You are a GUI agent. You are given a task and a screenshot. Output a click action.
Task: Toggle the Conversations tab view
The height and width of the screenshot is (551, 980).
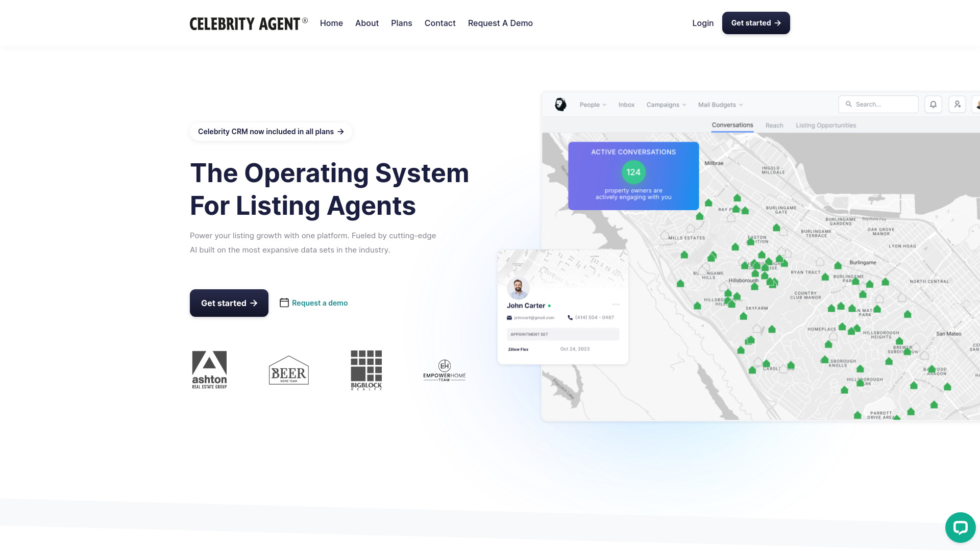point(732,125)
